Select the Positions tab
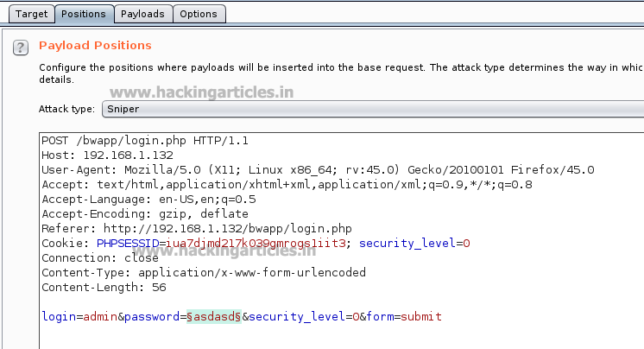This screenshot has width=644, height=349. [84, 14]
